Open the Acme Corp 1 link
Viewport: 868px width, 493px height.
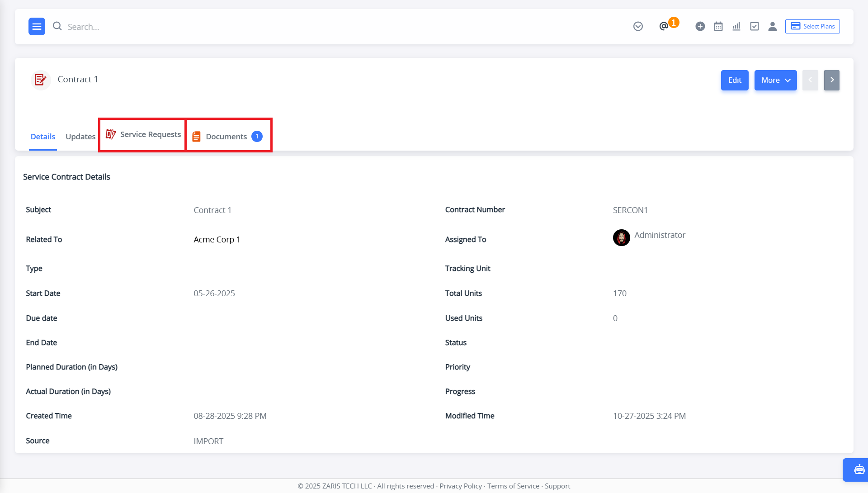(x=217, y=240)
